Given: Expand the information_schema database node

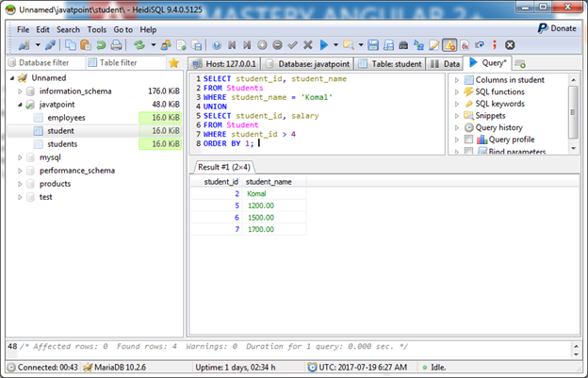Looking at the screenshot, I should [x=20, y=91].
